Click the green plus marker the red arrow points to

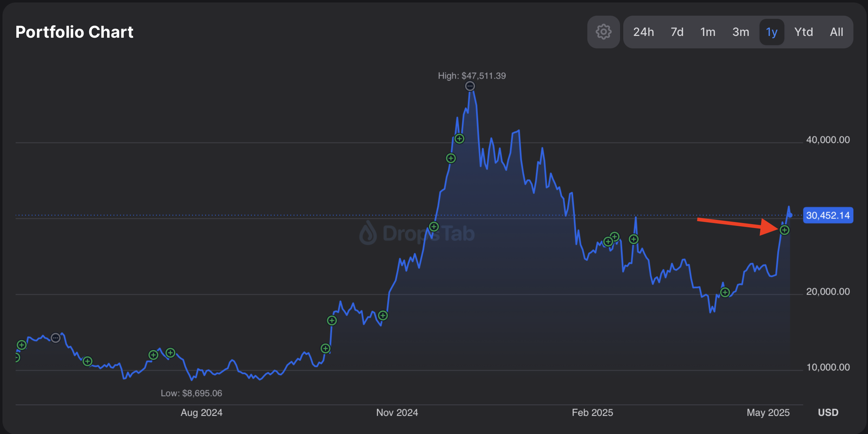(784, 230)
